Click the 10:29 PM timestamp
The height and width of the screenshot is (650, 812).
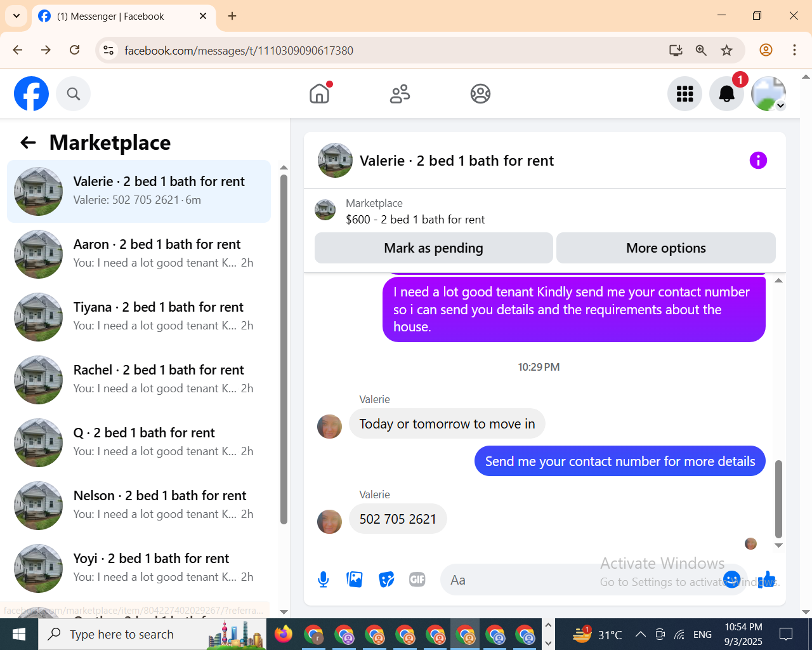(x=539, y=368)
